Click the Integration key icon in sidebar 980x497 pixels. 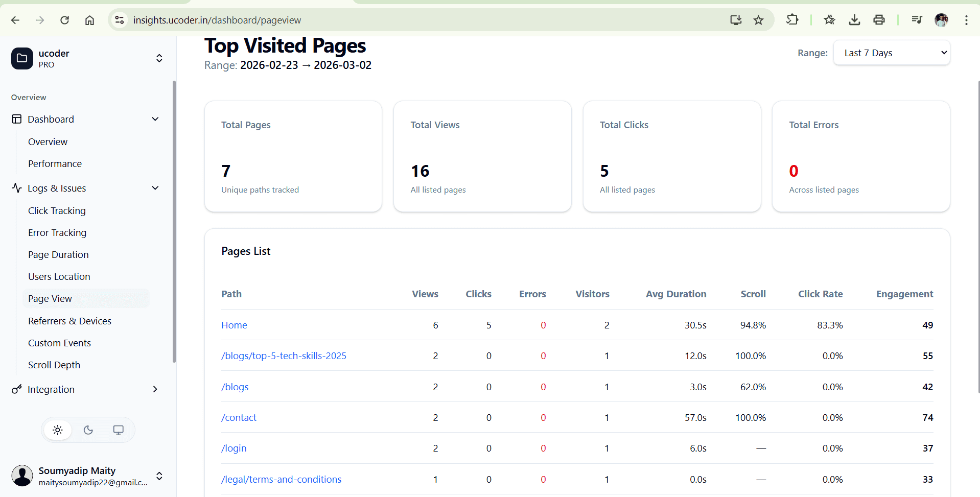[17, 389]
